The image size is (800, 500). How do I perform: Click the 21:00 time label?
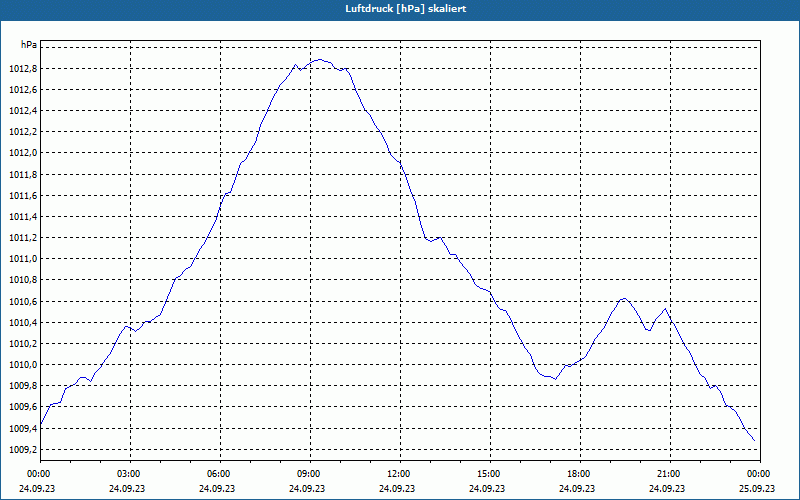pyautogui.click(x=670, y=474)
